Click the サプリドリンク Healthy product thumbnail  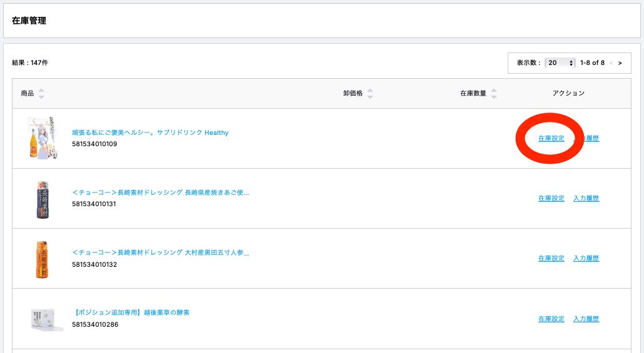tap(43, 138)
